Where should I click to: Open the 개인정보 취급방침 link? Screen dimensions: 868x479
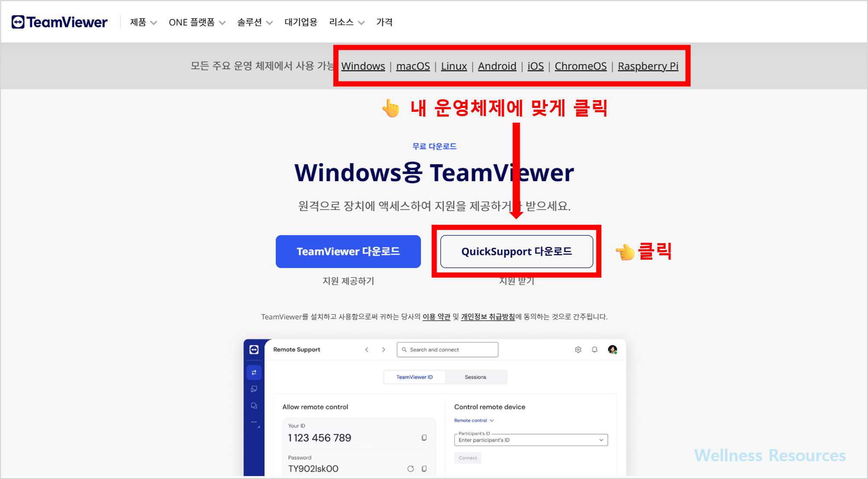click(488, 317)
